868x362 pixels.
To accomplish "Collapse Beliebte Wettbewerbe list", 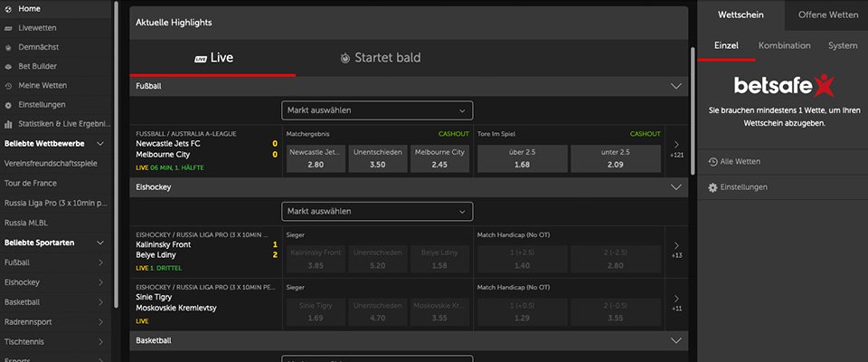I will 100,144.
